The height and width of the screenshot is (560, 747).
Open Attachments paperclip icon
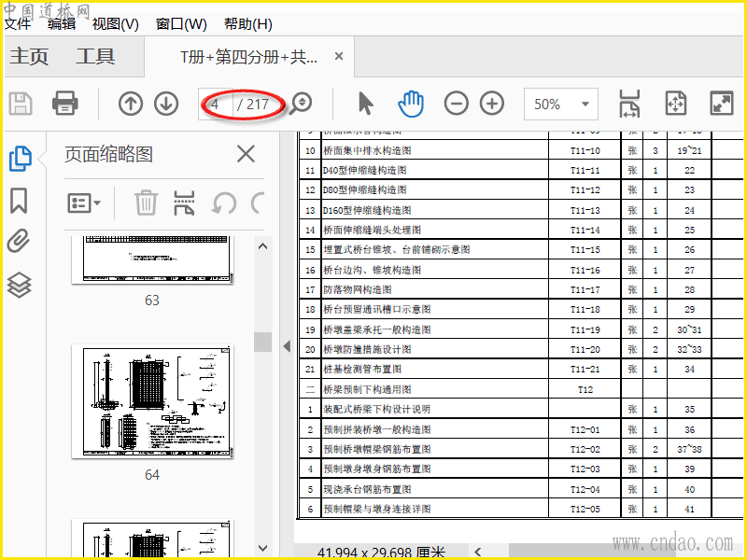pos(19,241)
